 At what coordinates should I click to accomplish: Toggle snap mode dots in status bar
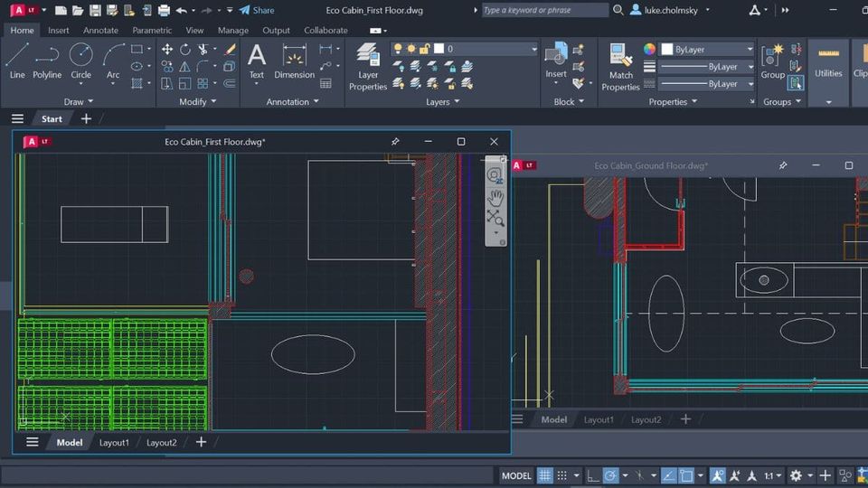562,475
